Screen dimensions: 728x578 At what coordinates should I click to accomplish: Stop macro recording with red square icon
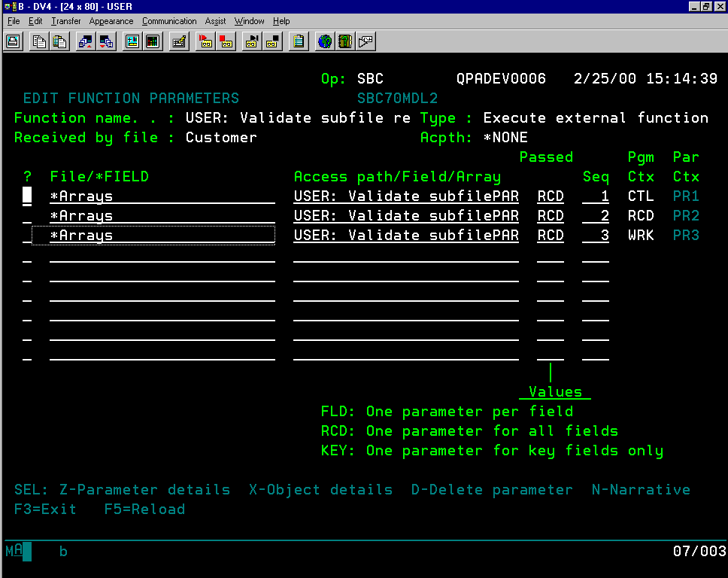coord(226,41)
